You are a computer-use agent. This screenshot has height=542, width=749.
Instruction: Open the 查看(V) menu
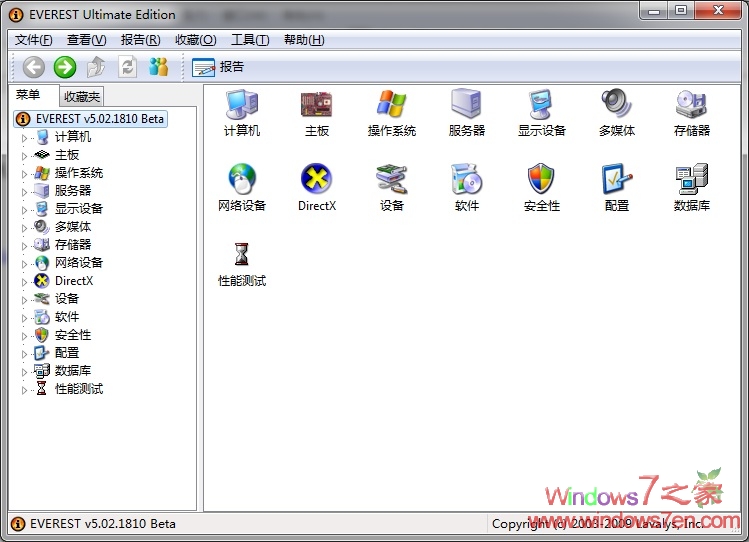pyautogui.click(x=86, y=40)
